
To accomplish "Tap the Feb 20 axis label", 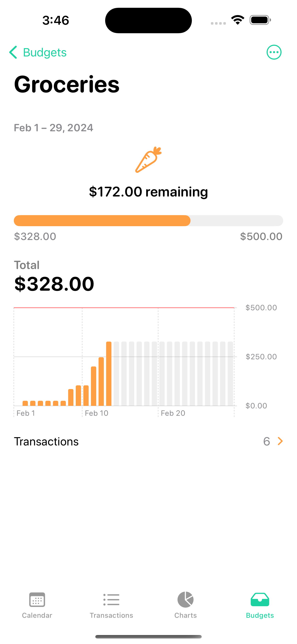I will click(x=173, y=413).
